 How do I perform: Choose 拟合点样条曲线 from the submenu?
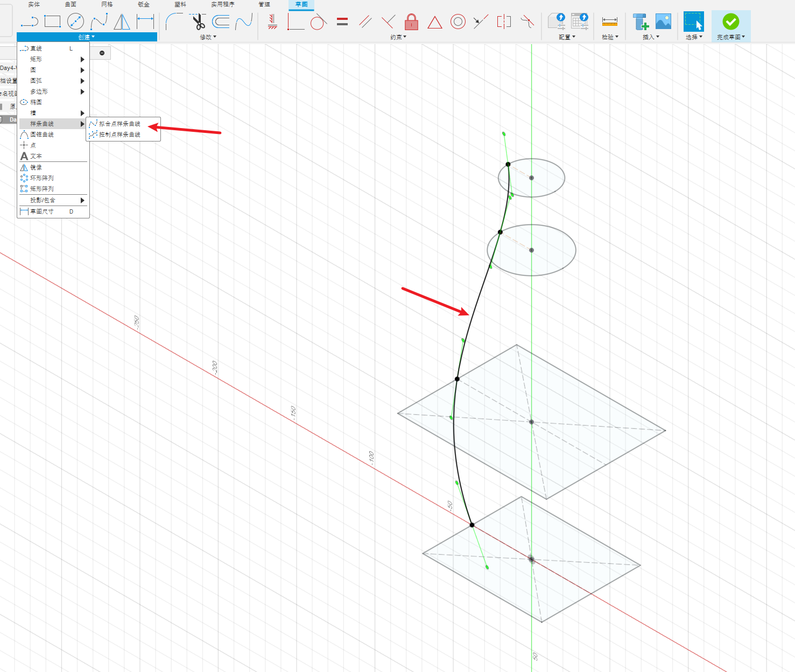(x=119, y=124)
